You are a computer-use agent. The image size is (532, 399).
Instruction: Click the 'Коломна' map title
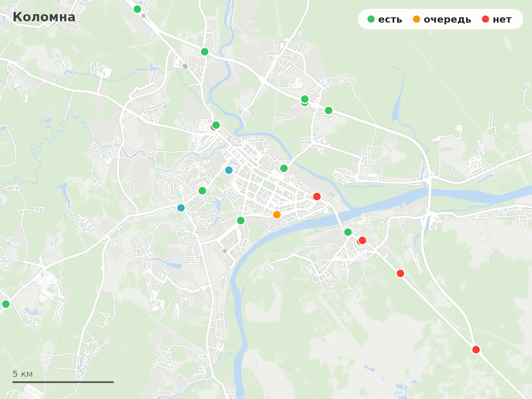[44, 17]
